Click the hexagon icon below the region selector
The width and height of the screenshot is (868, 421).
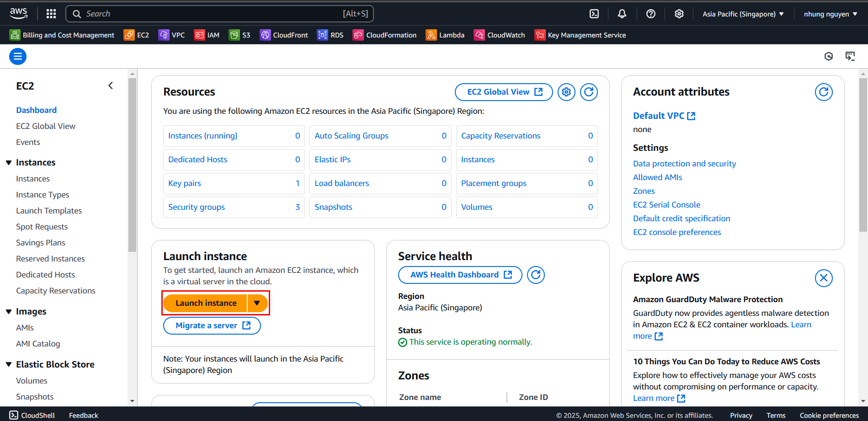click(x=829, y=56)
